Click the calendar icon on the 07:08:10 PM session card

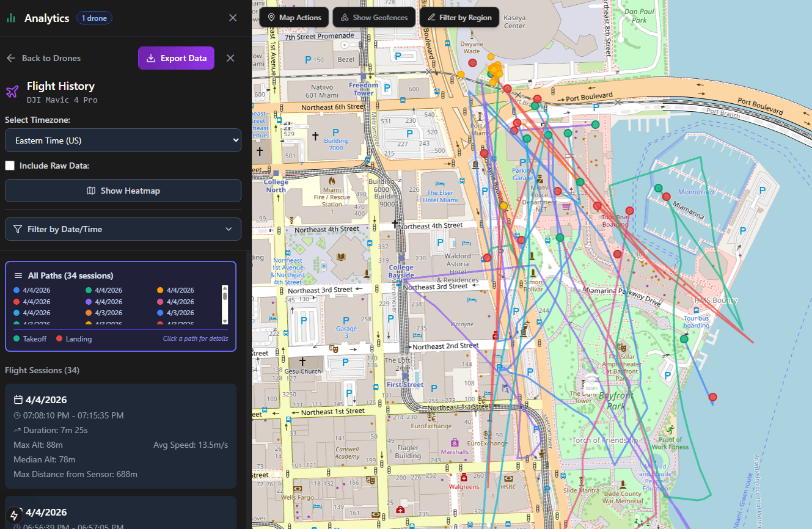click(x=18, y=399)
